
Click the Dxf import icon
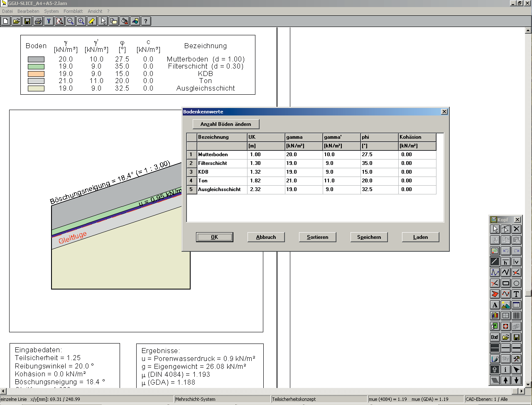[x=495, y=337]
